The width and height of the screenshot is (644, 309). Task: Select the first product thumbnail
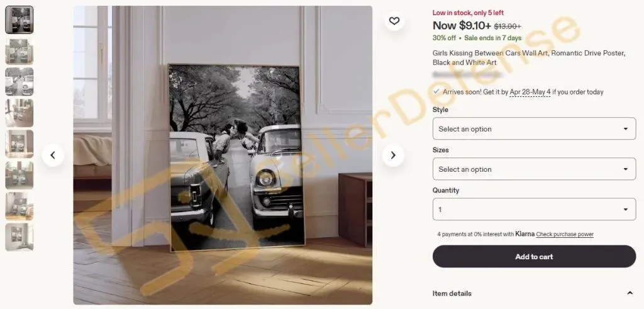(x=19, y=20)
